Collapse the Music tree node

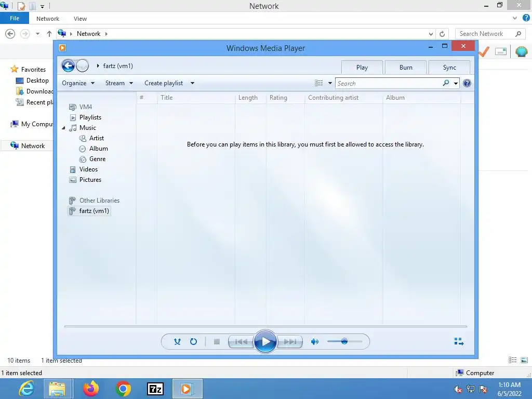(x=63, y=128)
